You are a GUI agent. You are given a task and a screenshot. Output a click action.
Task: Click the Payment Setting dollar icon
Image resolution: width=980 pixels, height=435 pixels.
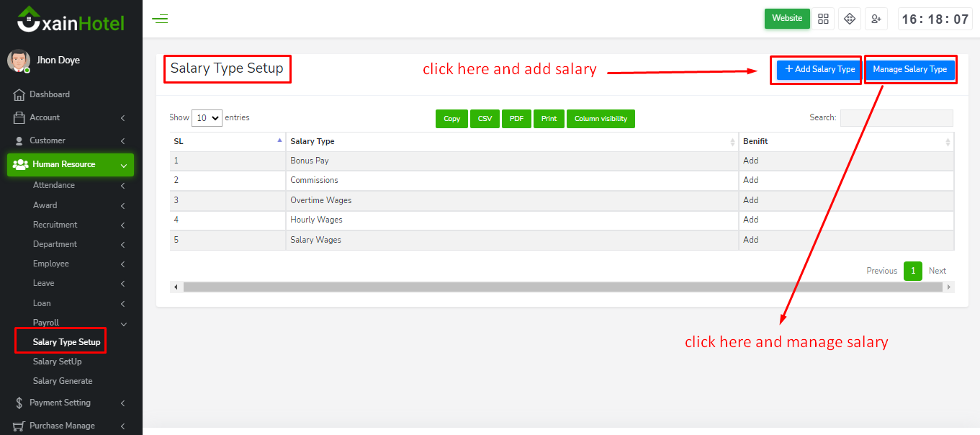tap(19, 403)
